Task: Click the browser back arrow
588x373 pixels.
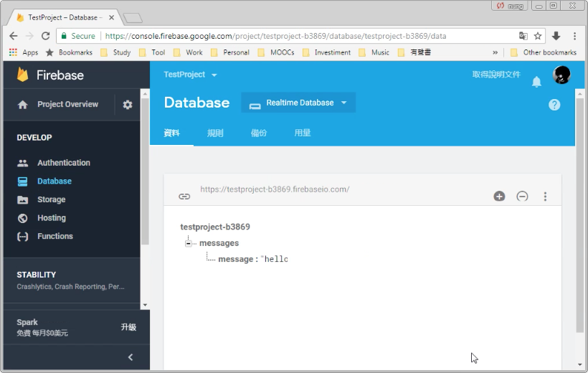Action: coord(14,36)
